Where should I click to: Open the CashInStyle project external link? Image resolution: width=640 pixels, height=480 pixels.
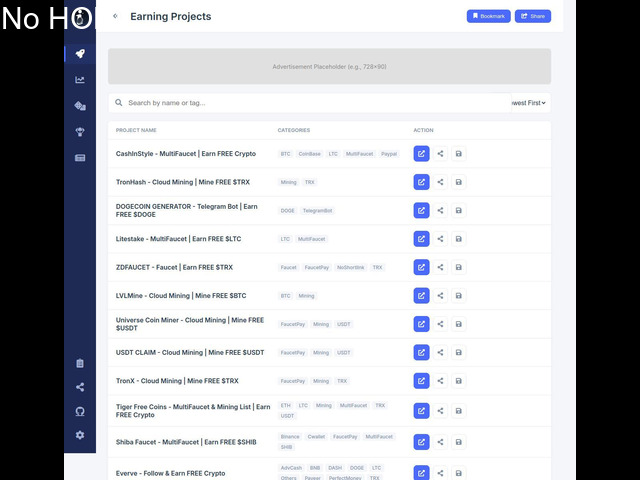[x=421, y=154]
